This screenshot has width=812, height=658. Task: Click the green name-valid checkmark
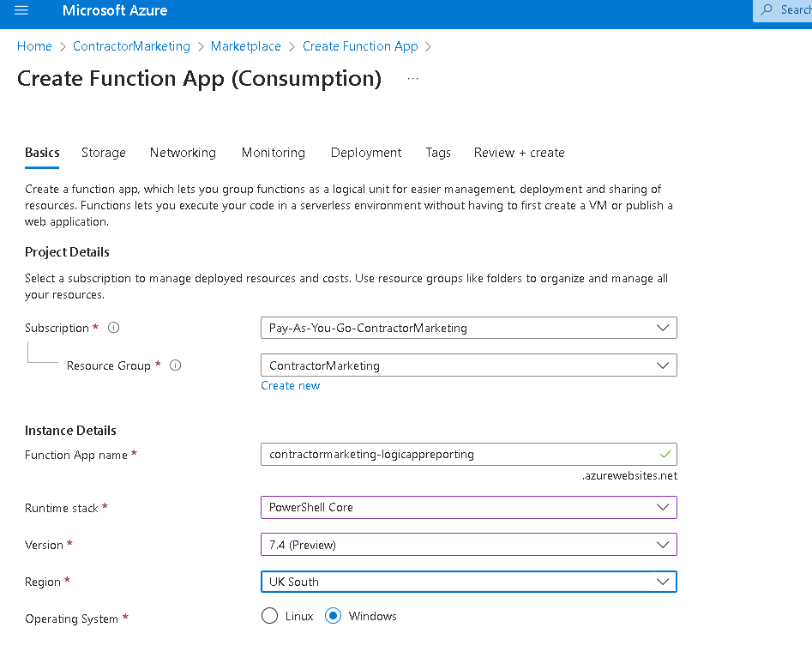tap(665, 455)
